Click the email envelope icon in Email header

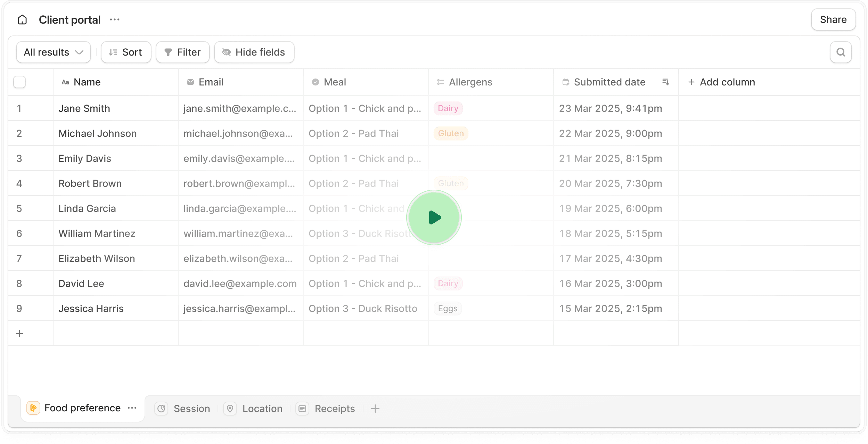tap(190, 82)
